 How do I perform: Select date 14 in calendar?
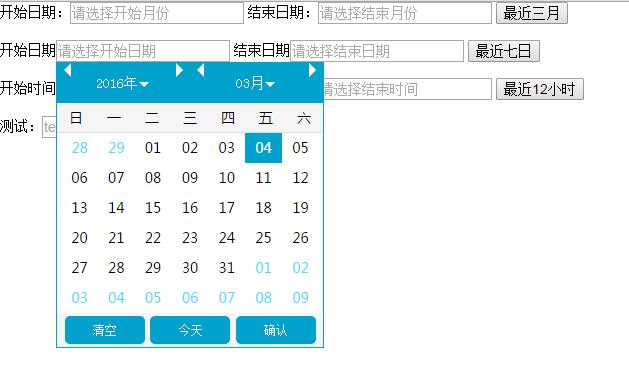coord(116,208)
